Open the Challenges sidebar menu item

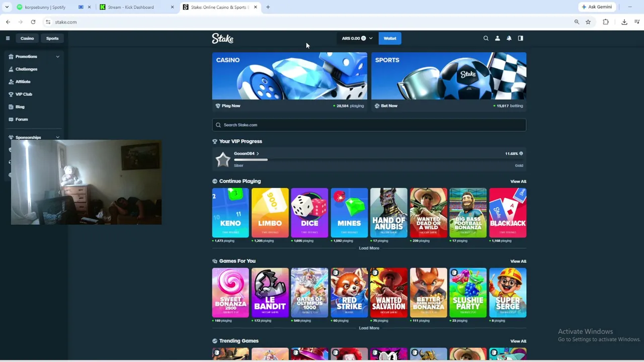coord(34,69)
